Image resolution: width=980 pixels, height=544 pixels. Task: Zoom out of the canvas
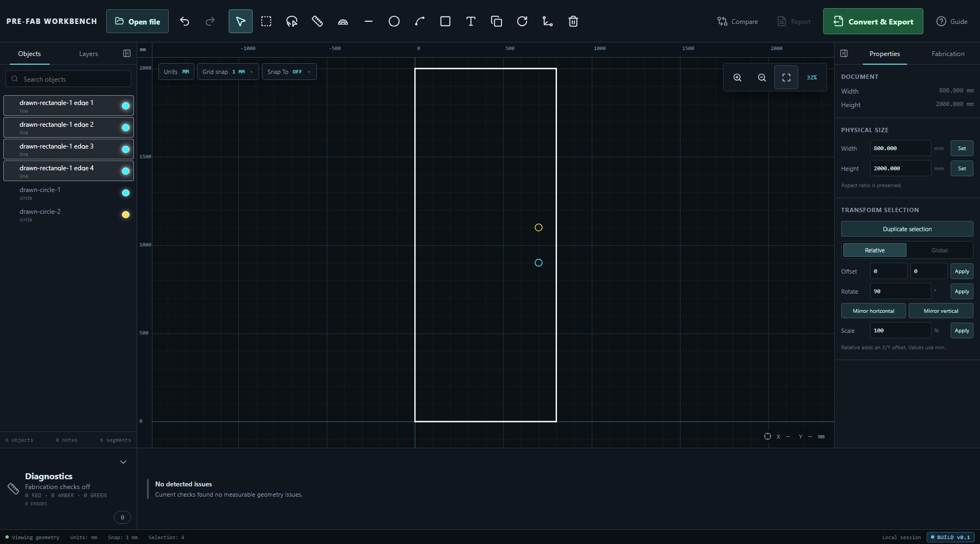pyautogui.click(x=762, y=78)
